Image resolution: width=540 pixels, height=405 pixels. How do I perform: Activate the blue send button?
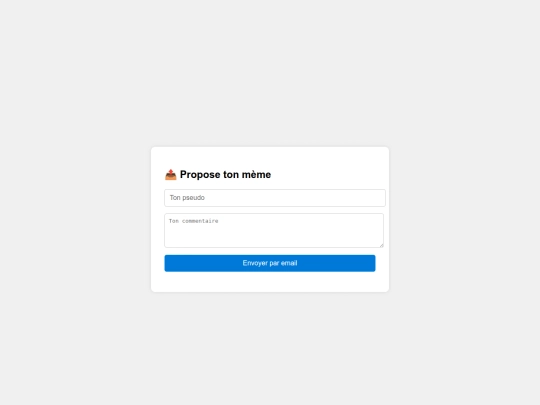(x=270, y=263)
